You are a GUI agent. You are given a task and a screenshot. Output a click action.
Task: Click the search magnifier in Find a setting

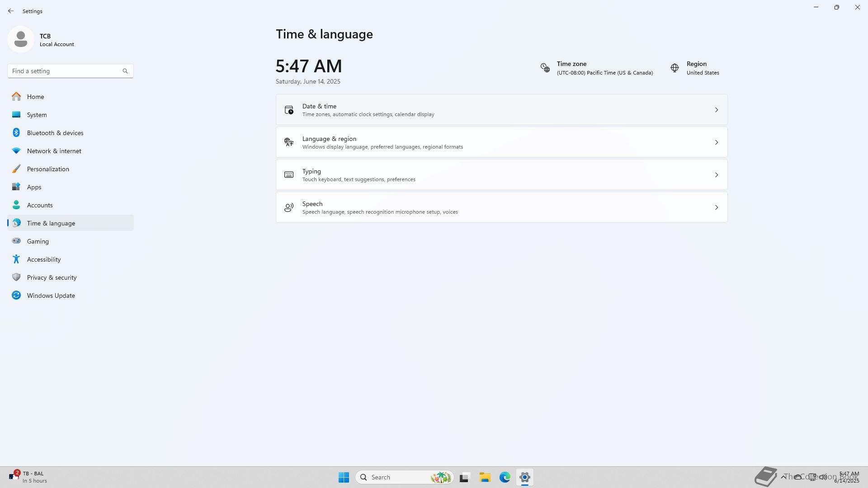pos(125,71)
